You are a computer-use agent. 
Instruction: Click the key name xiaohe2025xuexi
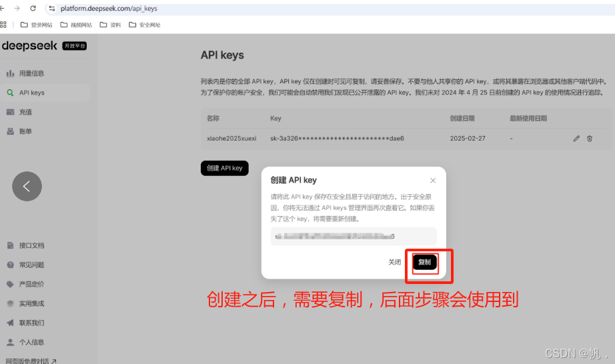click(231, 138)
